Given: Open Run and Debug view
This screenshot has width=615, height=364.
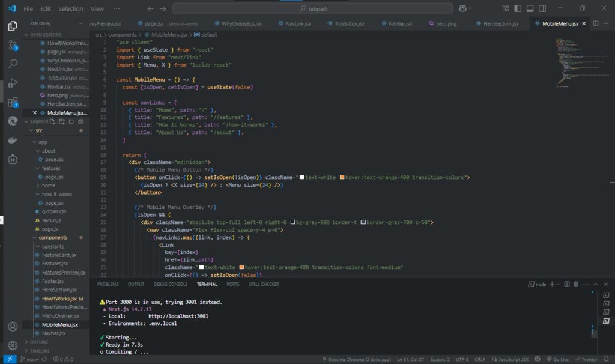Looking at the screenshot, I should [x=13, y=83].
